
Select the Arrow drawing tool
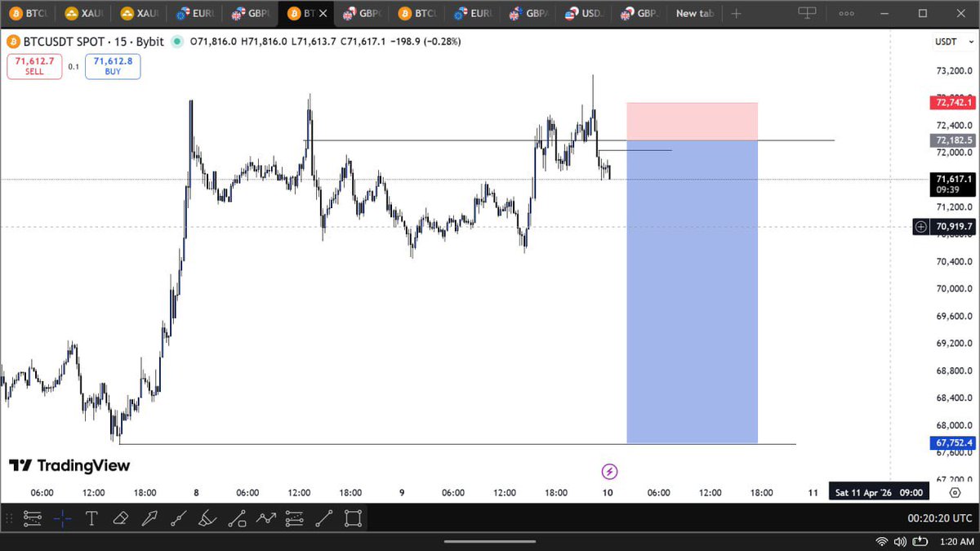[x=149, y=518]
